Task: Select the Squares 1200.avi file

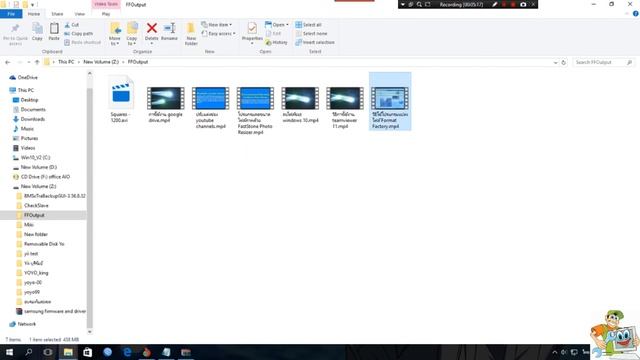Action: (121, 100)
